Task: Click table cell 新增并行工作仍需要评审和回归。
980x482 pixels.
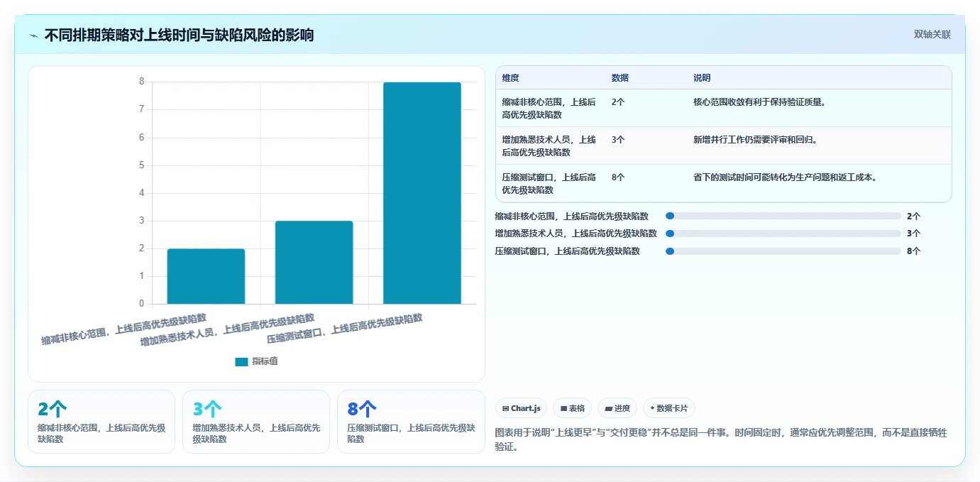Action: point(755,140)
